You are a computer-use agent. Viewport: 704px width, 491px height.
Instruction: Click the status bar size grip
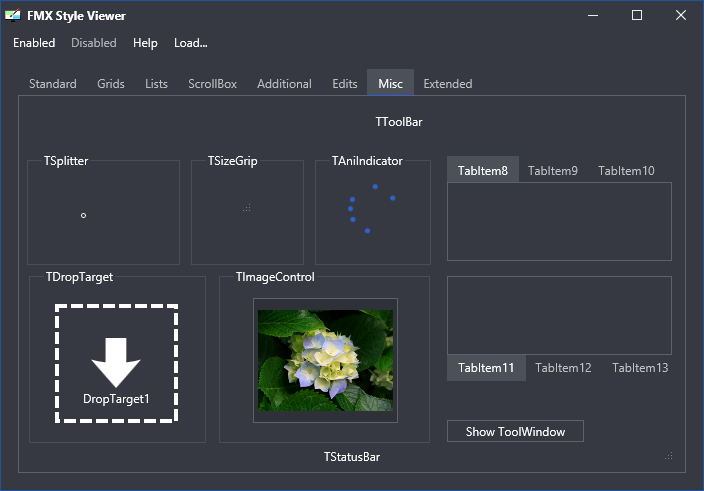669,456
